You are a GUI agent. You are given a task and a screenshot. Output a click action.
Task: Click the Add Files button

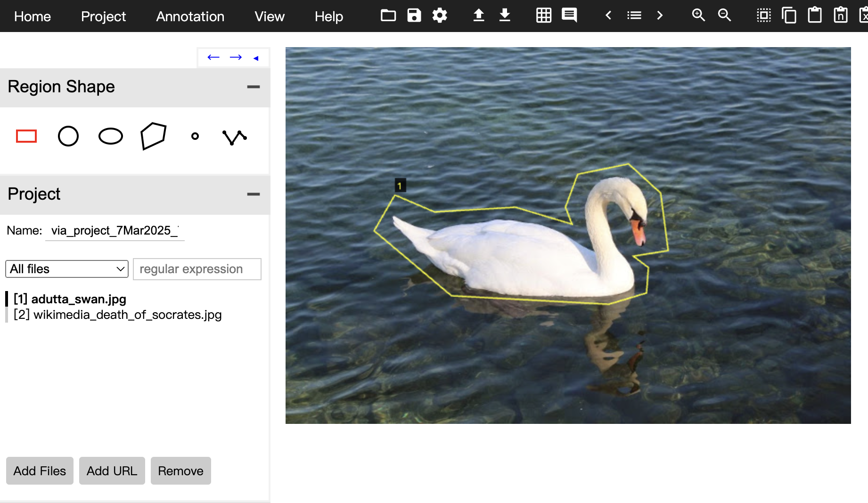40,471
